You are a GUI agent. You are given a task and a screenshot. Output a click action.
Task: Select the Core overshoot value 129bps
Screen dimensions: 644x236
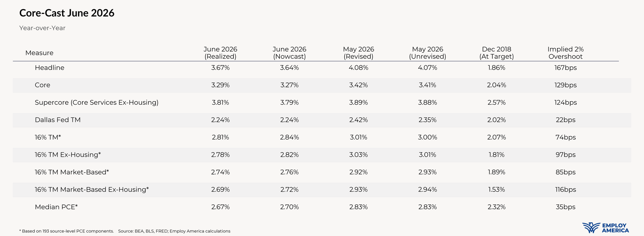pos(565,85)
